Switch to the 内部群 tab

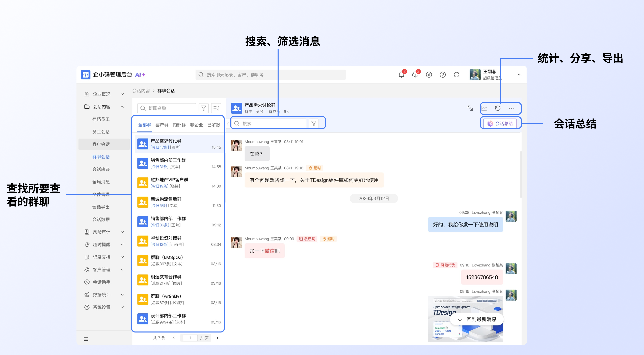point(179,125)
